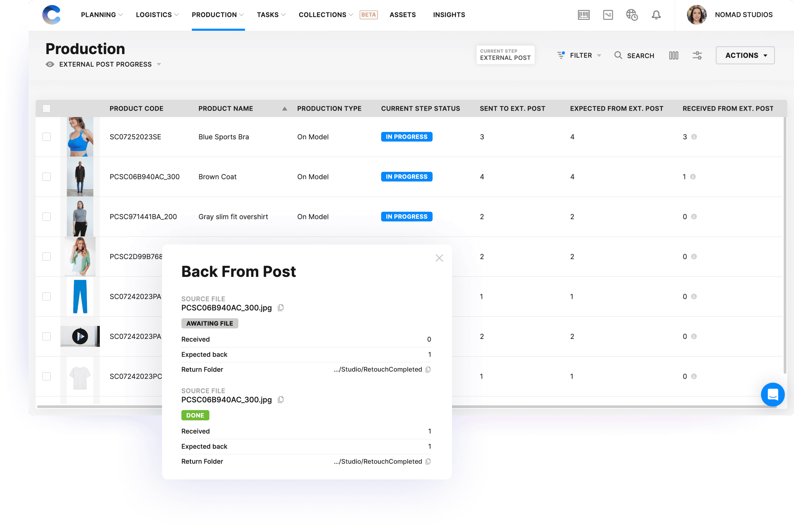This screenshot has height=532, width=794.
Task: Open the Intercom chat bubble
Action: [772, 395]
